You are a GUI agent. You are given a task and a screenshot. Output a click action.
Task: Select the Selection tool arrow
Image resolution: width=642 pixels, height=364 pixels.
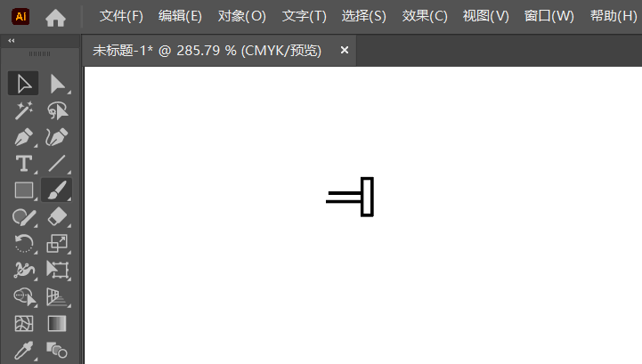(23, 84)
